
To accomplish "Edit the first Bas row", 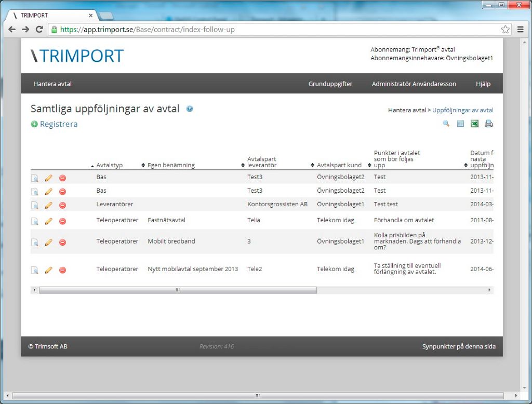I will (x=48, y=178).
